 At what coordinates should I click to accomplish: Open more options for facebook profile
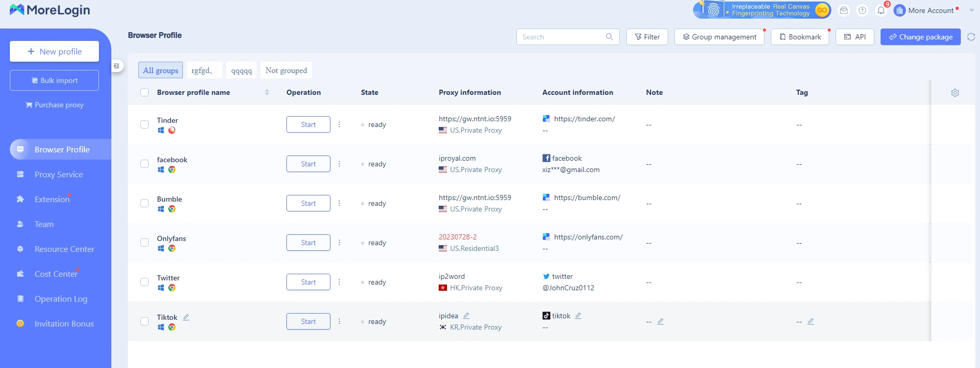[x=339, y=164]
